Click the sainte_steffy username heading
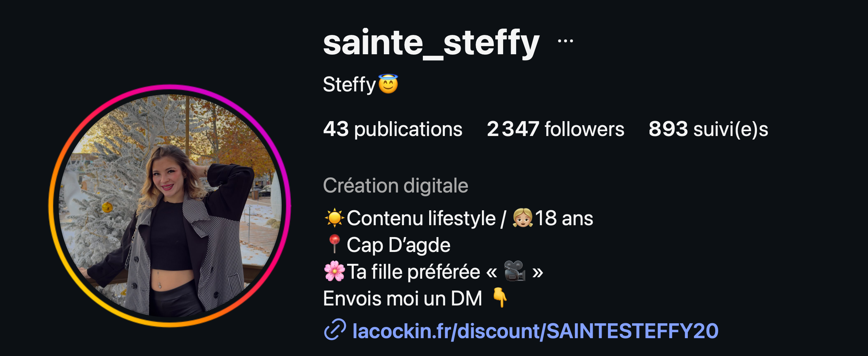This screenshot has height=356, width=868. click(x=431, y=42)
